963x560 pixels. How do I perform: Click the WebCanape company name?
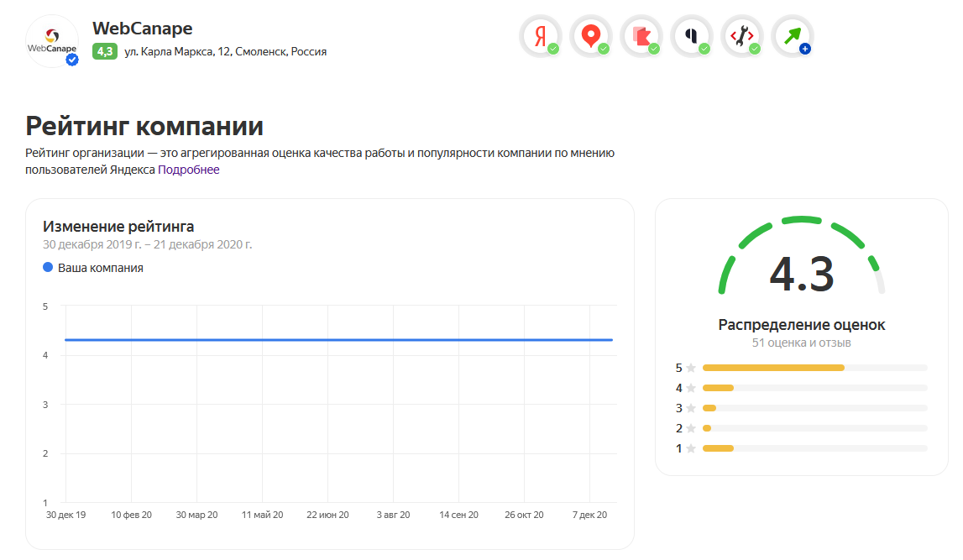(x=143, y=29)
